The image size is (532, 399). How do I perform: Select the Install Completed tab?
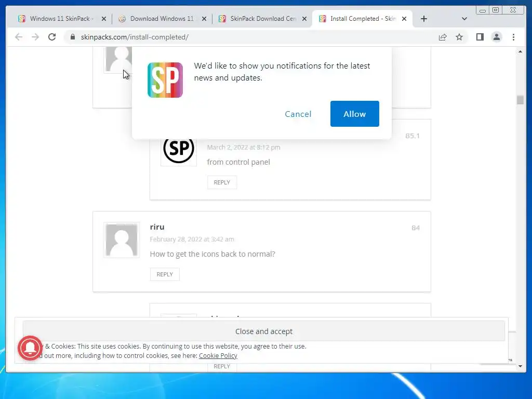tap(362, 19)
